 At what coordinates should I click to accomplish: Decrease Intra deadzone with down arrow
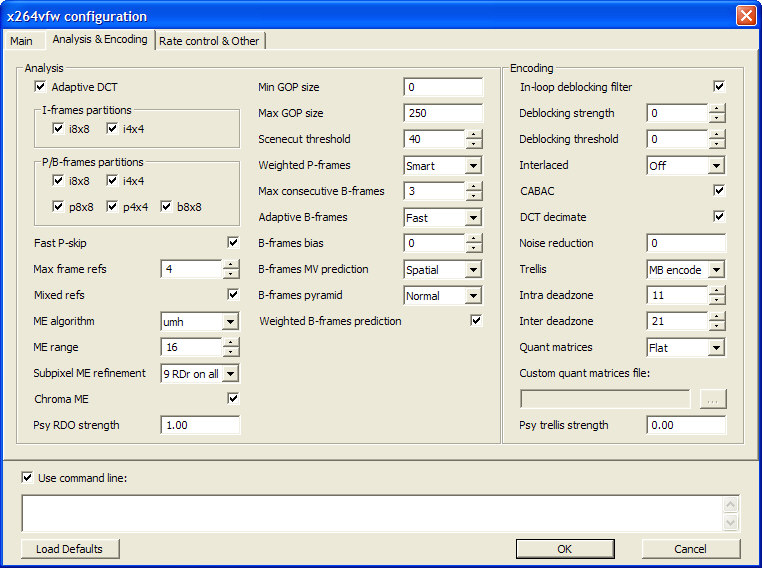coord(717,299)
